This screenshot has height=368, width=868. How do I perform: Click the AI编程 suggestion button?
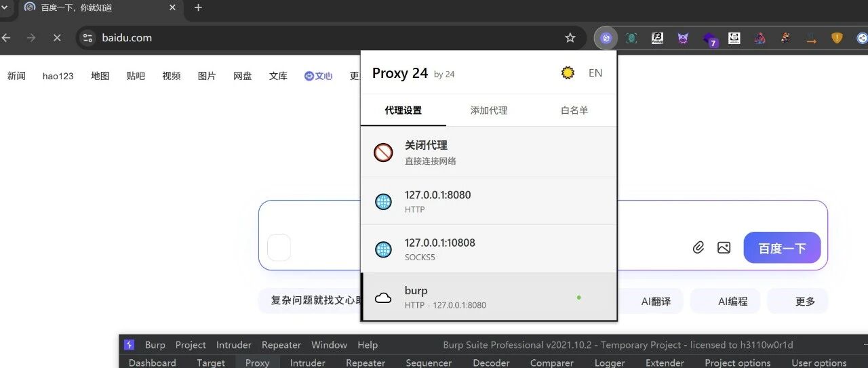coord(726,301)
